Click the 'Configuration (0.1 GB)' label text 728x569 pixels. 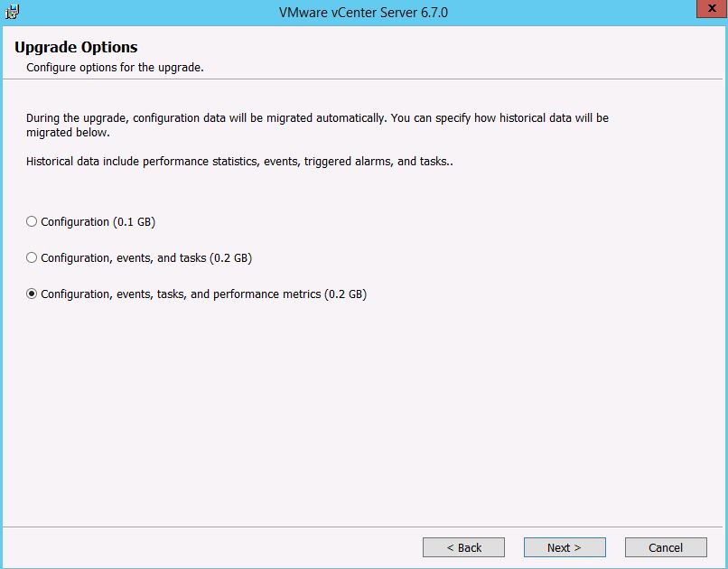pos(98,221)
